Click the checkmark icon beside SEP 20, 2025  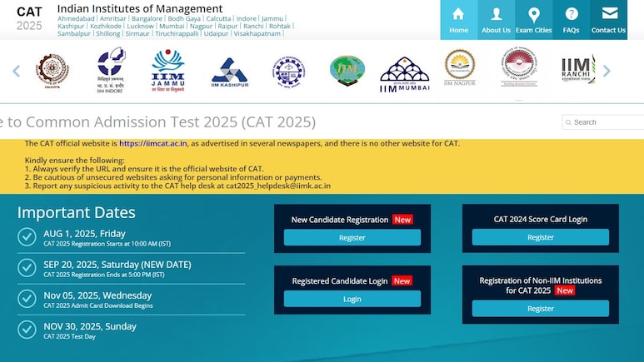click(x=27, y=268)
